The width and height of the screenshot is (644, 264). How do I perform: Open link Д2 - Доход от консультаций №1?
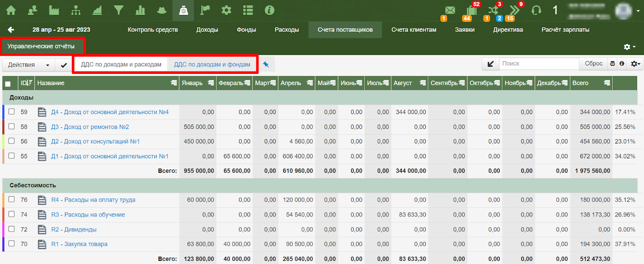[x=95, y=141]
